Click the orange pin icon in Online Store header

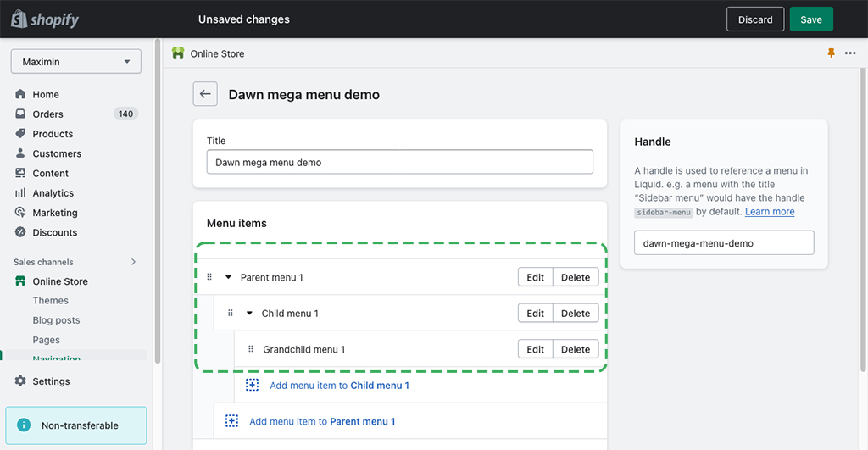point(831,53)
